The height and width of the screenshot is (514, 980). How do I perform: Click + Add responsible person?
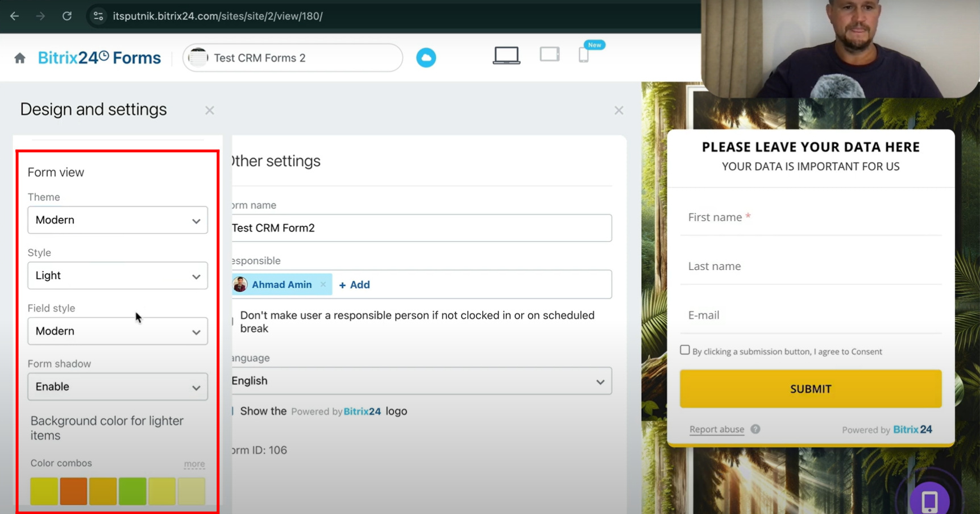point(354,285)
